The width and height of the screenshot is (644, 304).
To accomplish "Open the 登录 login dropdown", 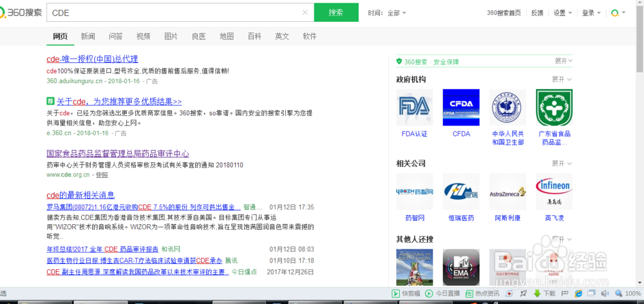I will coord(591,13).
